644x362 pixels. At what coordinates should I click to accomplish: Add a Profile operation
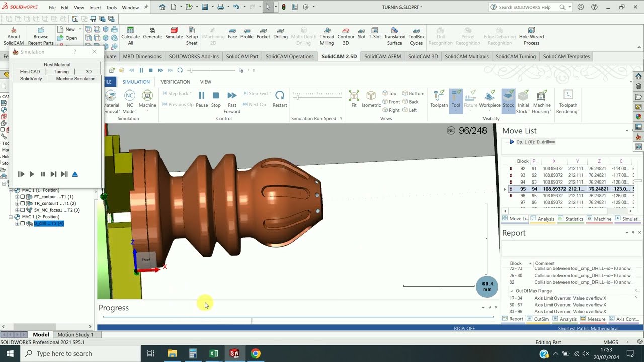click(x=247, y=33)
